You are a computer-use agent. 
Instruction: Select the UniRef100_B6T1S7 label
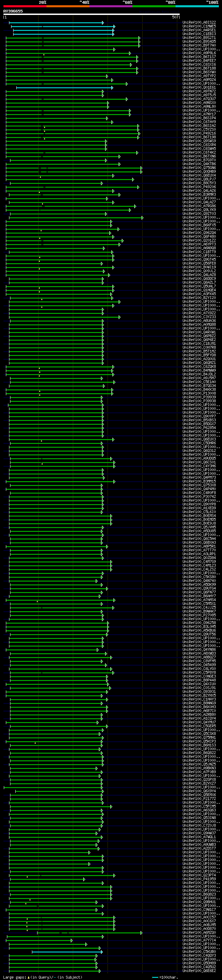pyautogui.click(x=199, y=57)
